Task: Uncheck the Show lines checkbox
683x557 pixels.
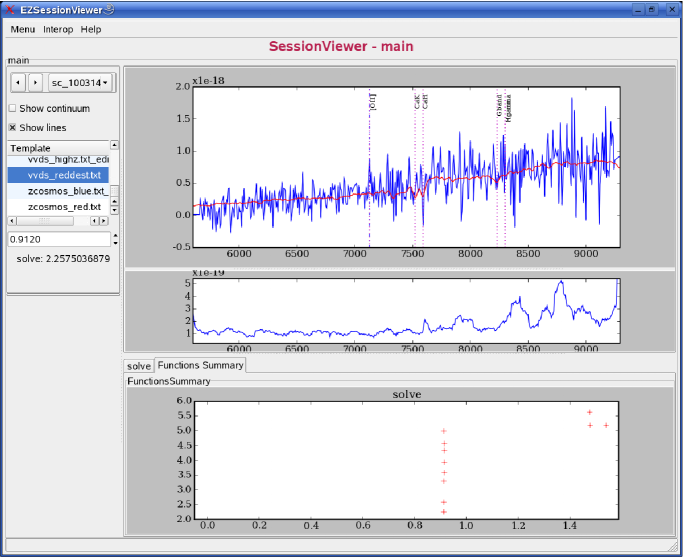Action: coord(13,127)
